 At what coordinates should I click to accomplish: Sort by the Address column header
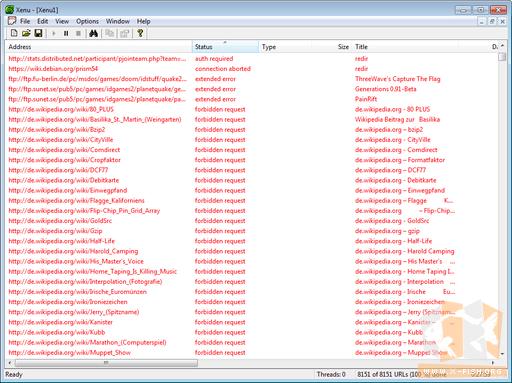click(x=99, y=47)
